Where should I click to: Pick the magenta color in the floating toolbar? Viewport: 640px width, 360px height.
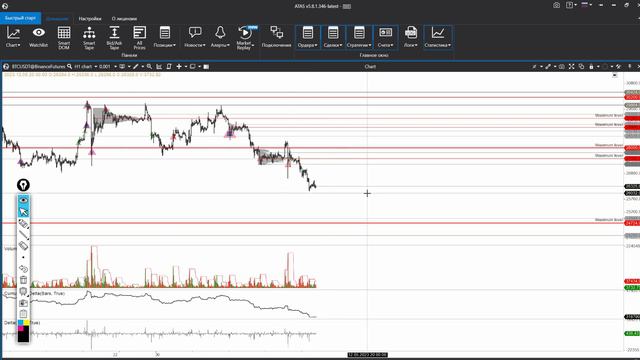point(20,328)
